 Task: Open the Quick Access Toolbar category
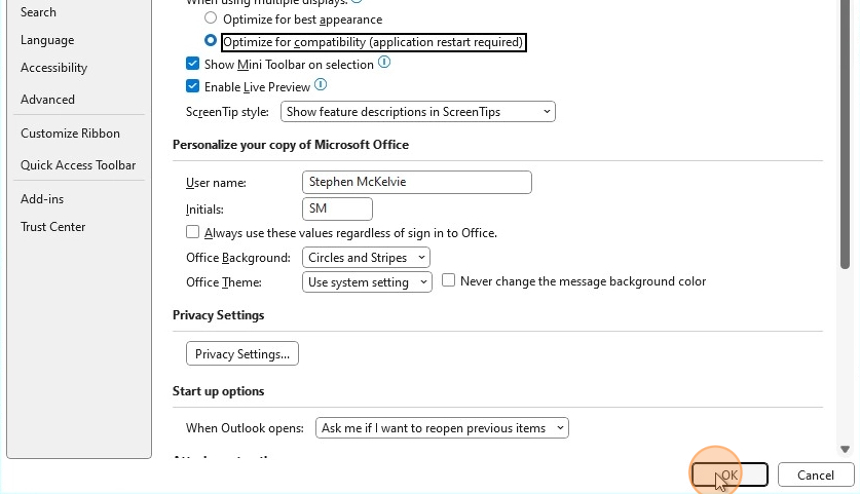tap(78, 166)
